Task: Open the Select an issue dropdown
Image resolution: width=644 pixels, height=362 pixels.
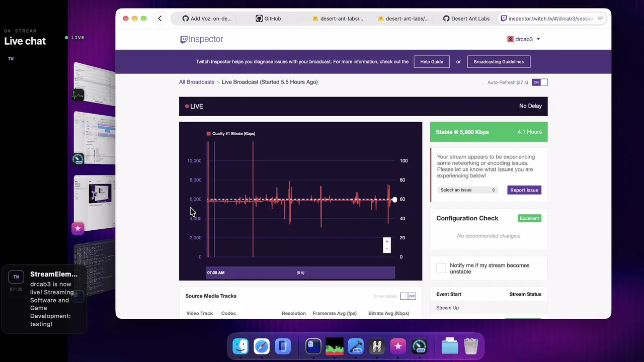Action: (x=468, y=190)
